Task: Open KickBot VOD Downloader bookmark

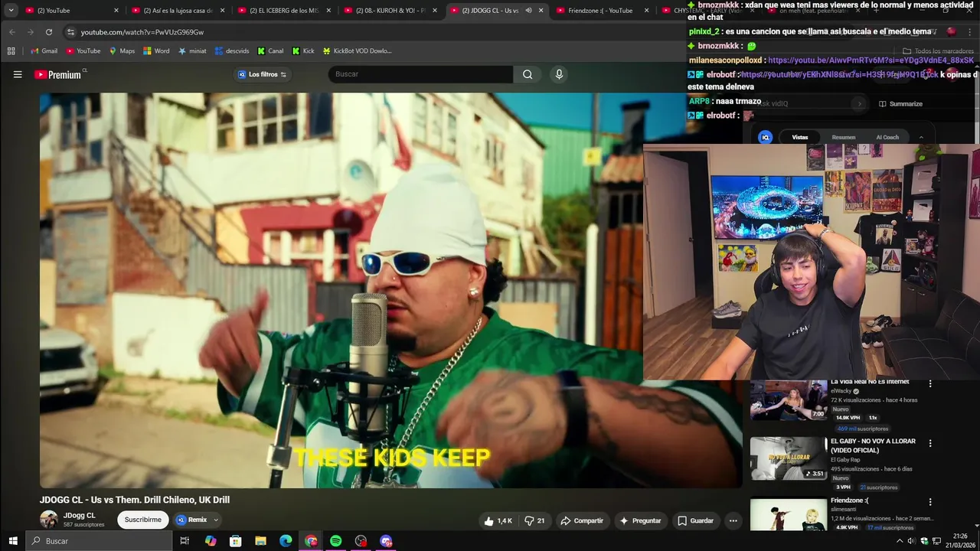Action: click(x=358, y=51)
